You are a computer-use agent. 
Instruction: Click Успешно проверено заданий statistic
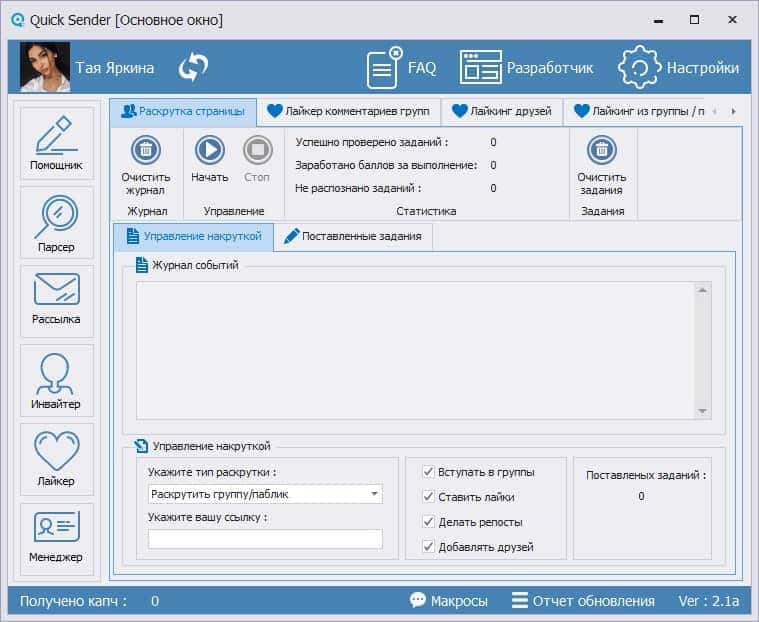click(372, 142)
